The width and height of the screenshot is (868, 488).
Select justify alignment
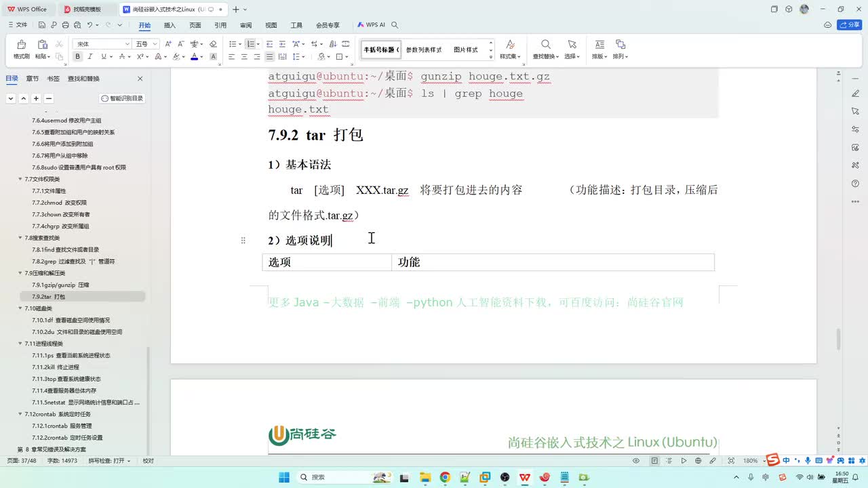270,57
